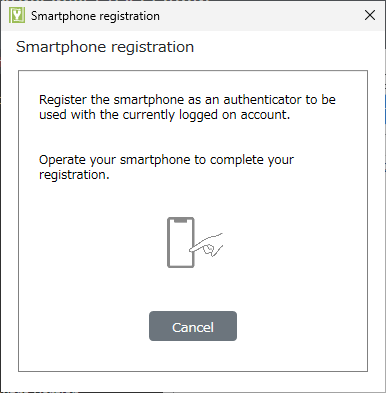
Task: Click the line 'used with the currently logged on account'
Action: 165,115
